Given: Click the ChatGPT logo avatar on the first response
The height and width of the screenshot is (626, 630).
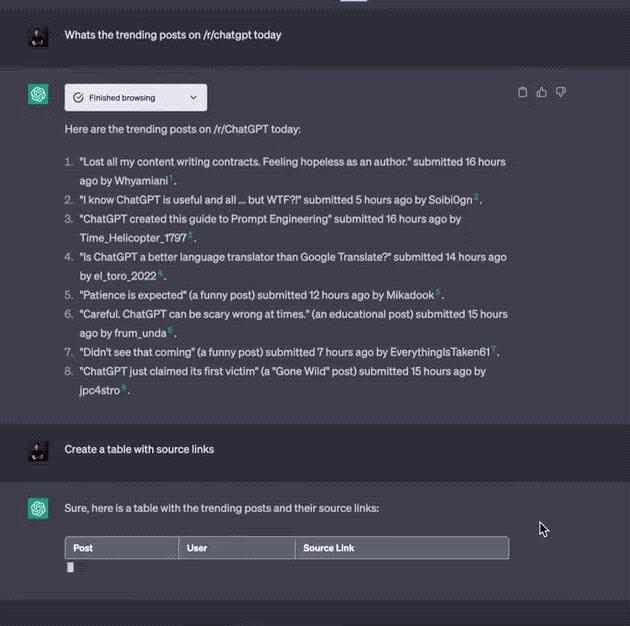Looking at the screenshot, I should tap(38, 94).
